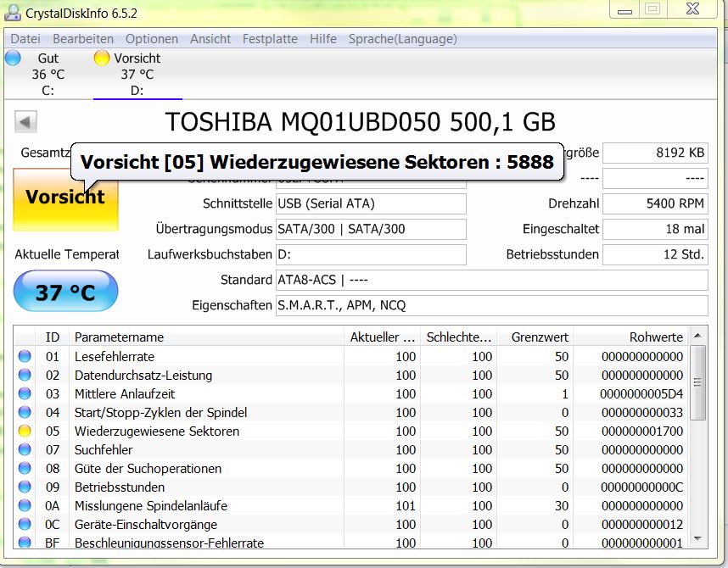Image resolution: width=728 pixels, height=568 pixels.
Task: Click status orb of Datendurchsatz-Leistung row
Action: (x=25, y=375)
